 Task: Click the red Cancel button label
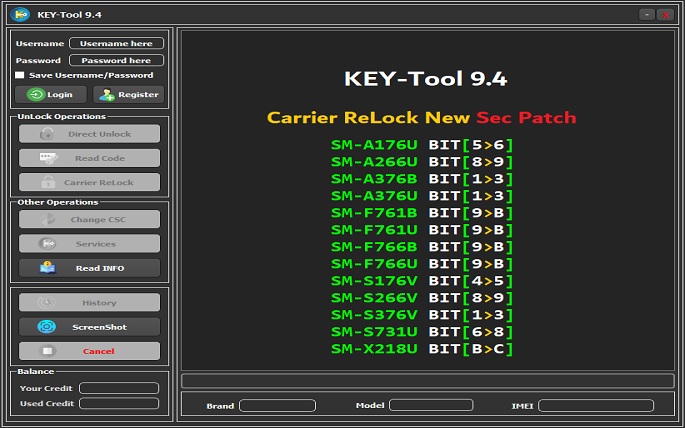[x=99, y=352]
